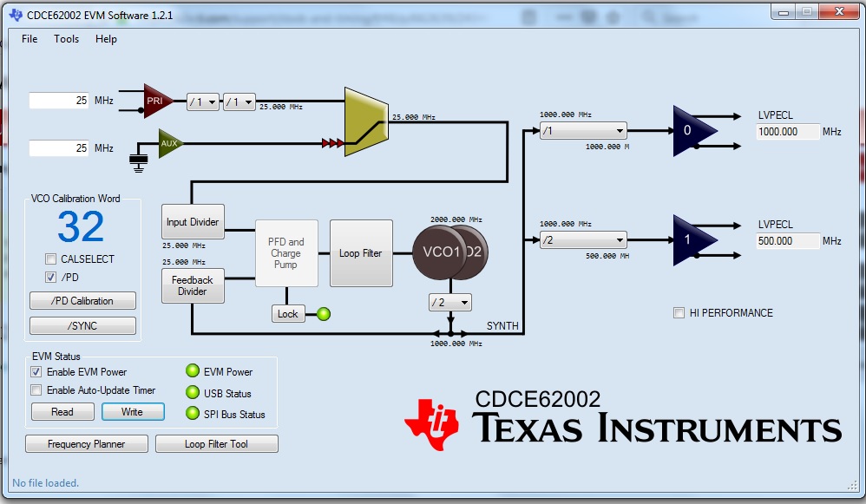Click the PRI input buffer triangle
Screen dimensions: 866x504
click(x=157, y=101)
